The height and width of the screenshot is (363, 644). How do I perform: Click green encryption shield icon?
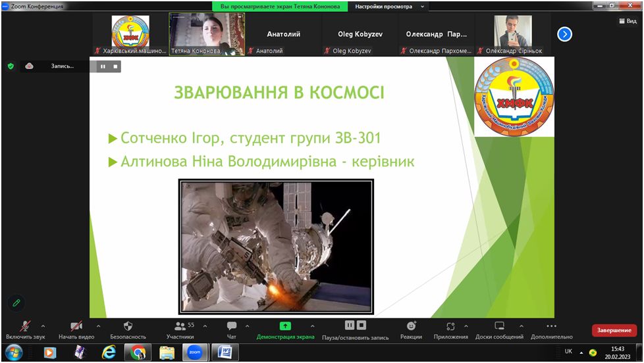coord(11,66)
